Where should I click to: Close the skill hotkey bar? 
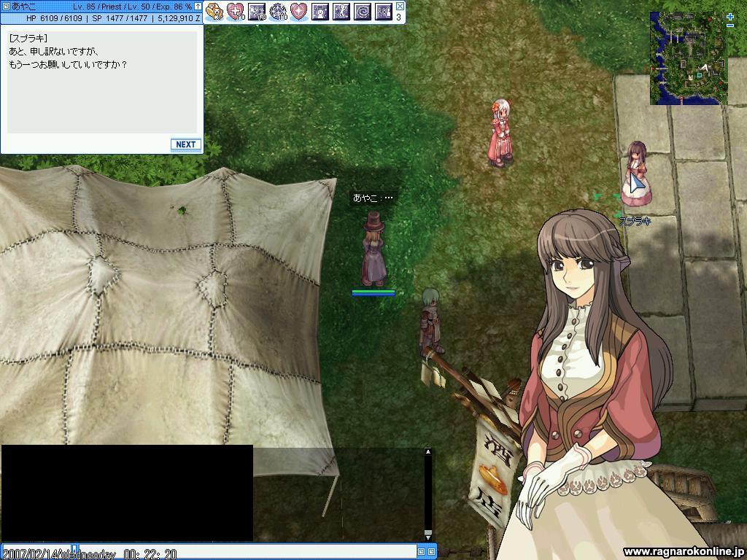coord(400,6)
